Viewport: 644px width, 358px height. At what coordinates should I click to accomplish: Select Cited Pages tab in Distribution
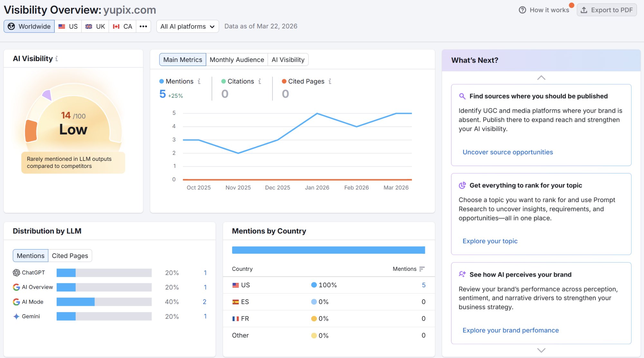point(70,256)
